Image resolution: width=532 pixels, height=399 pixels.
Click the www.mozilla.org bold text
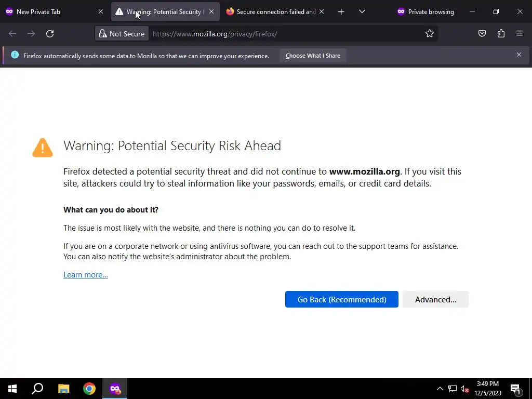point(364,171)
